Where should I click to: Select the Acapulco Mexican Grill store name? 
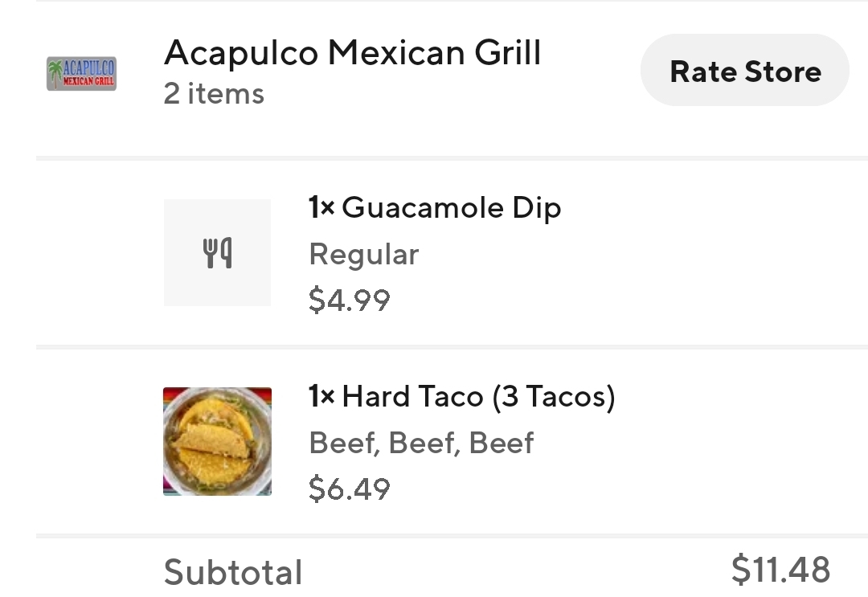click(x=353, y=53)
